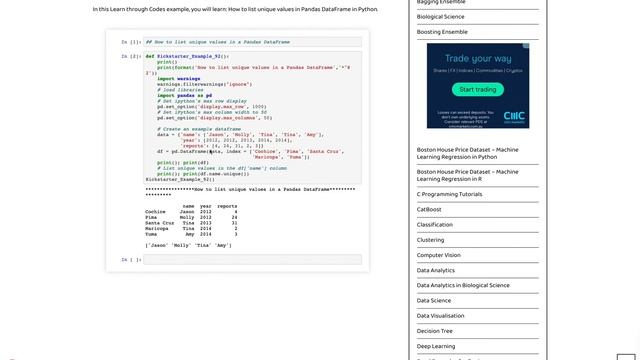This screenshot has height=360, width=640.
Task: Open the Boosting Ensemble category link
Action: tap(442, 32)
